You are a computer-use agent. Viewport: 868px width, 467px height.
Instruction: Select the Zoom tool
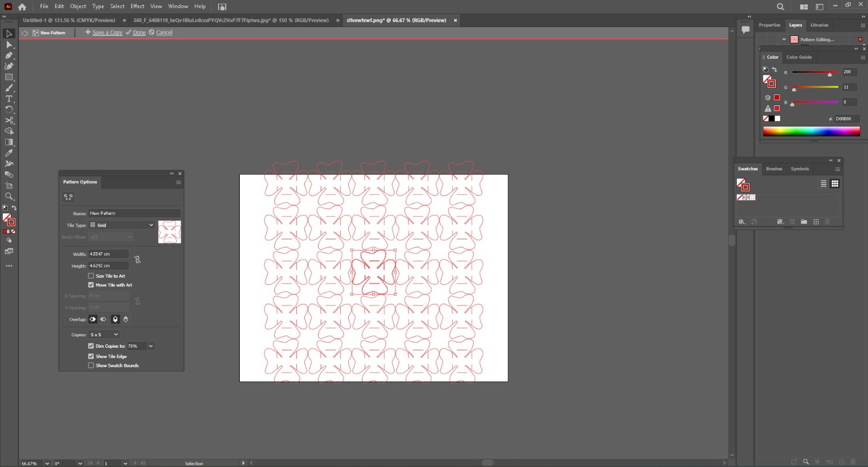click(9, 196)
